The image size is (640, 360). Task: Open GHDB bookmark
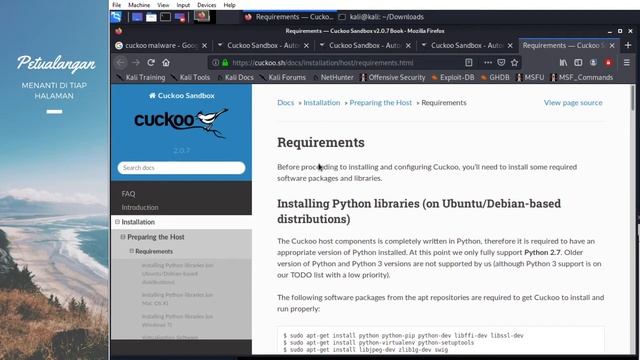pyautogui.click(x=495, y=77)
